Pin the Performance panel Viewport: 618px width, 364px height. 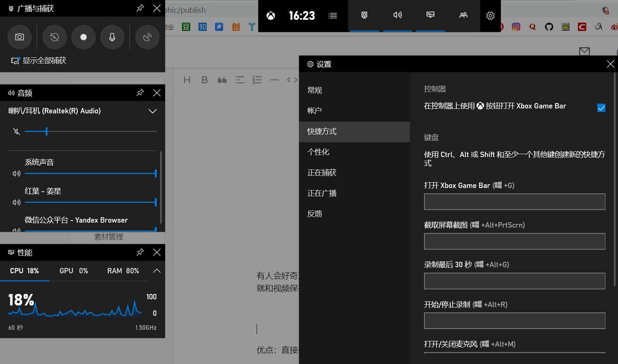click(140, 252)
